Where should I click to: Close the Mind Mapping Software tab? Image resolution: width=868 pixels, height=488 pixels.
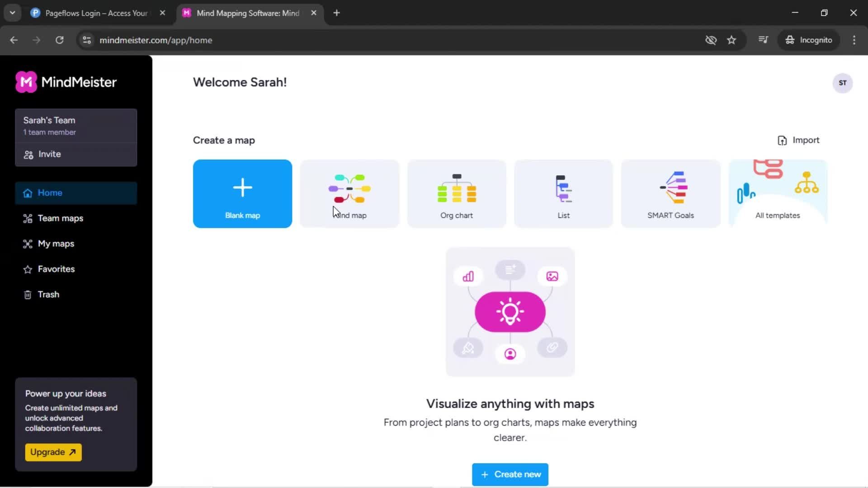[314, 13]
